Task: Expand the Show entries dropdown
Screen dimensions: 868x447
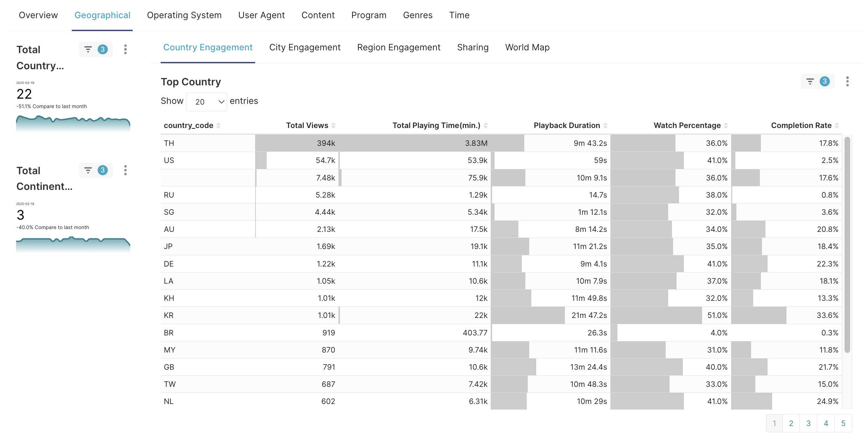Action: [206, 102]
